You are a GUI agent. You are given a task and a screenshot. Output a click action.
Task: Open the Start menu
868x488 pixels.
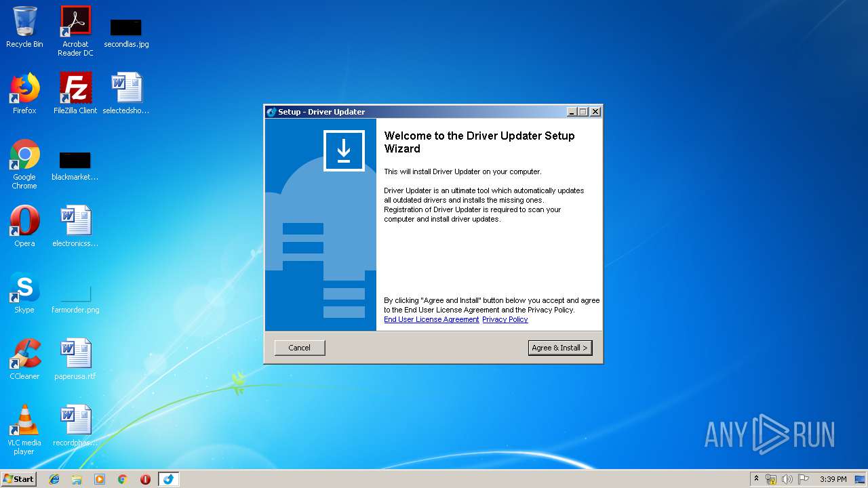click(18, 479)
